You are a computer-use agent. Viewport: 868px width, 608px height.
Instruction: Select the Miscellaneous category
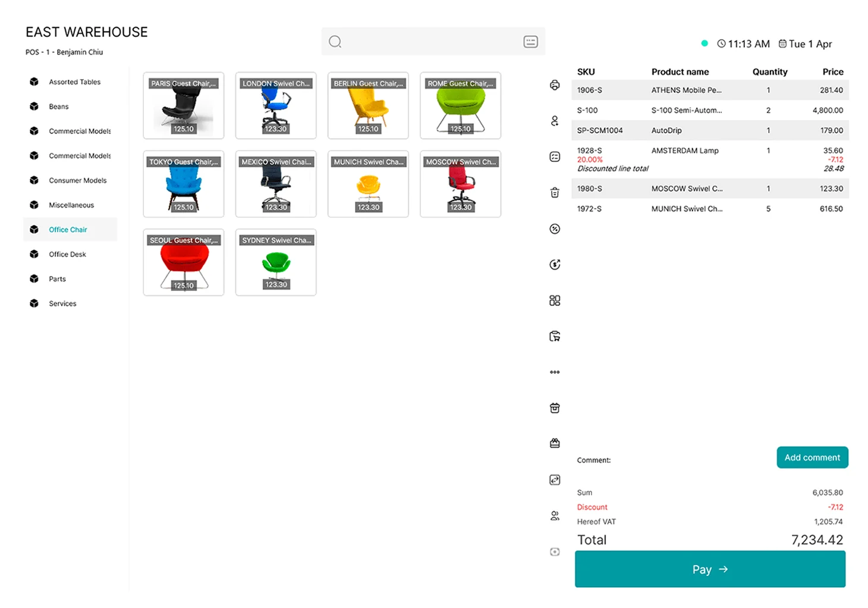click(70, 205)
